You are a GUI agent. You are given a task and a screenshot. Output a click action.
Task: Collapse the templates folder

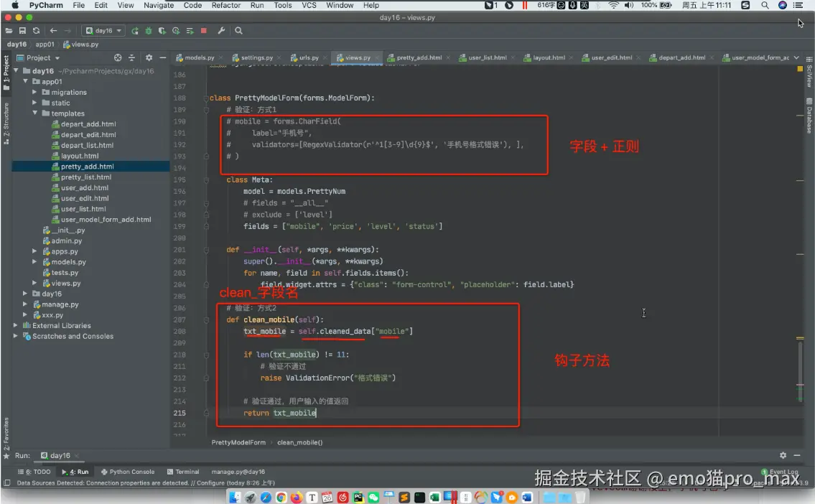34,113
